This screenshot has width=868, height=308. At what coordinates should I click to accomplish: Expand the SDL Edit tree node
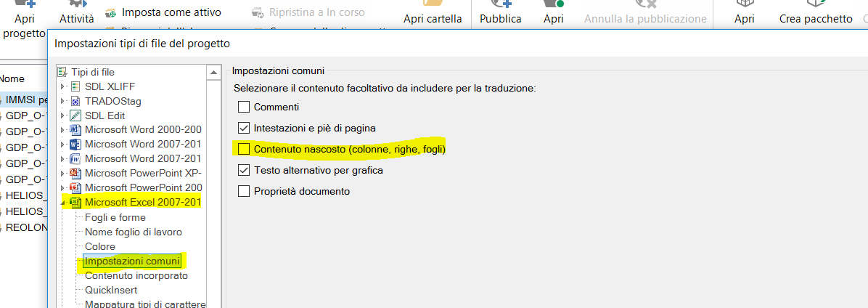pos(62,115)
